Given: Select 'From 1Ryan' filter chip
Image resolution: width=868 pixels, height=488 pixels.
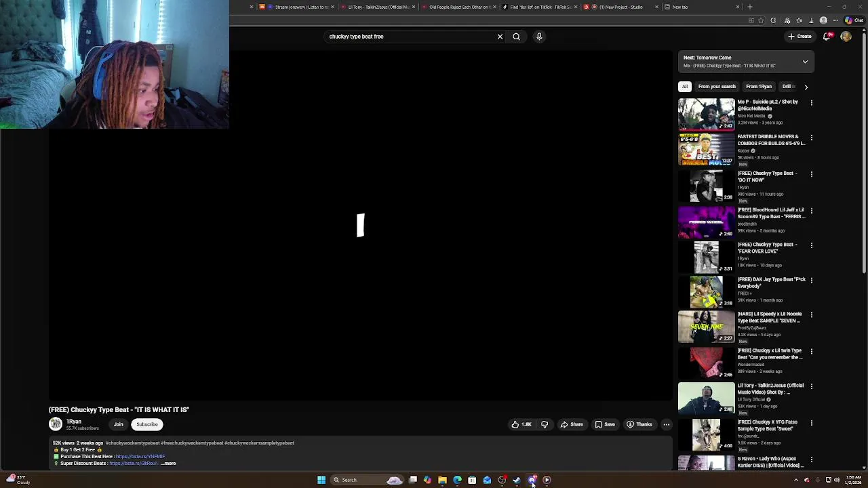Looking at the screenshot, I should click(759, 87).
